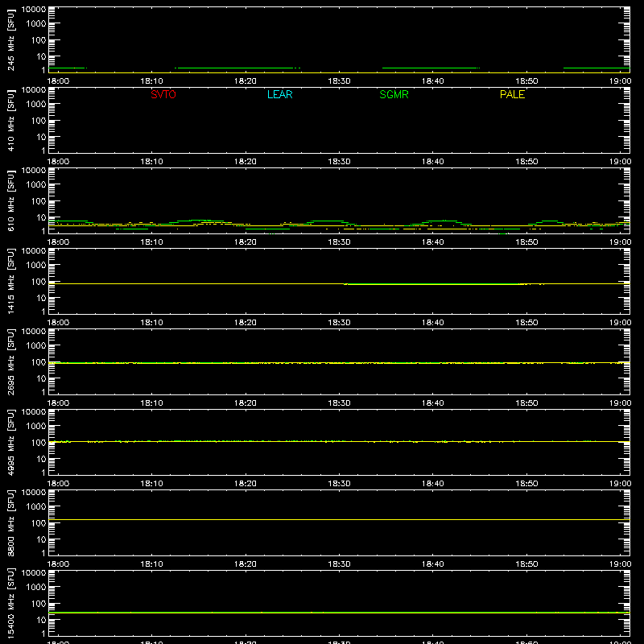Click 18:50 label below the 610 MHz panel
The image size is (644, 644).
click(x=526, y=242)
